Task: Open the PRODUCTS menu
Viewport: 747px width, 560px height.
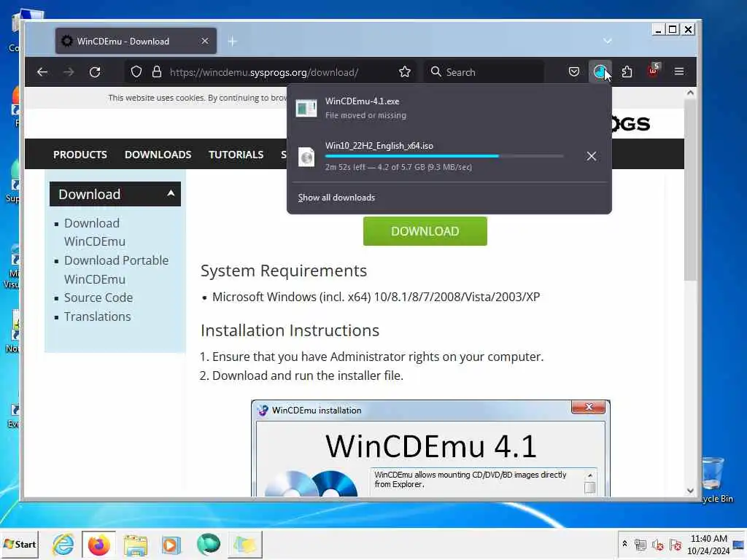Action: pos(80,155)
